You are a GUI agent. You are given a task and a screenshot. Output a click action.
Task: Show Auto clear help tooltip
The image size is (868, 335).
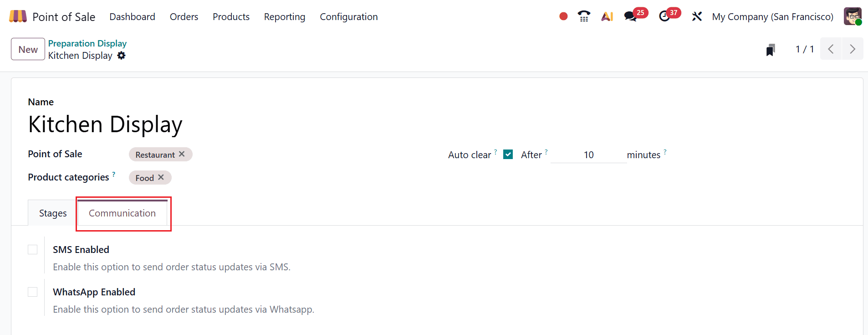pos(495,151)
